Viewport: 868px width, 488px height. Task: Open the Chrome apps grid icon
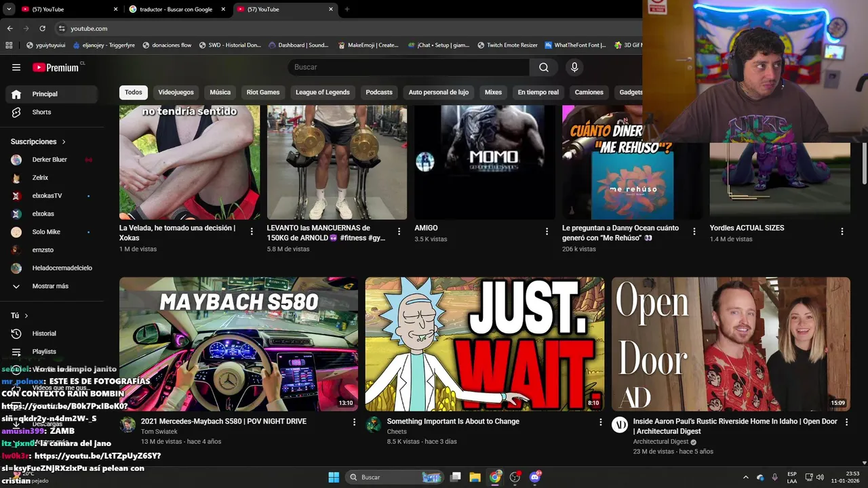pyautogui.click(x=9, y=45)
